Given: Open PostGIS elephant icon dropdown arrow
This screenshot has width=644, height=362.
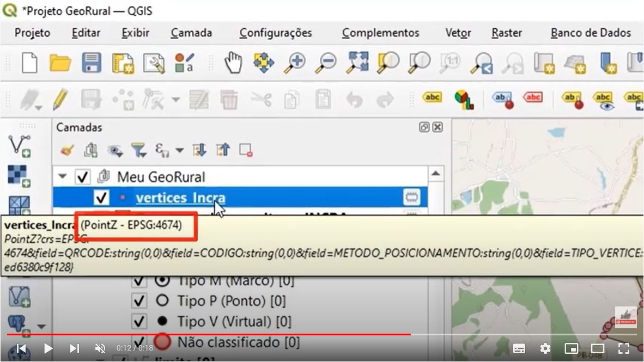Looking at the screenshot, I should point(41,327).
